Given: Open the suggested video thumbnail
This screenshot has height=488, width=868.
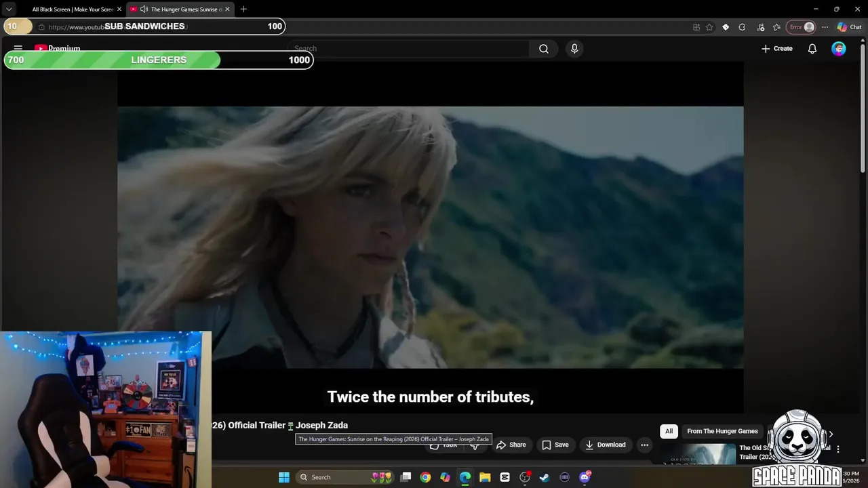Looking at the screenshot, I should [x=699, y=454].
